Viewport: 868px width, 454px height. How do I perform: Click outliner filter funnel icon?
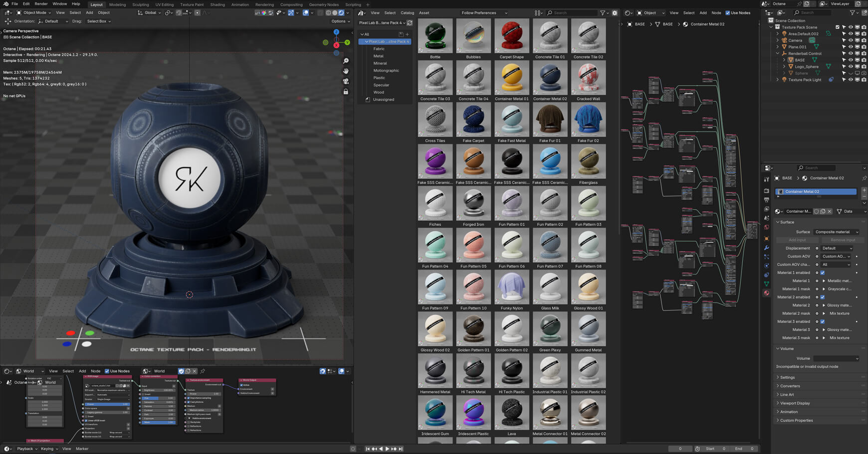[x=853, y=12]
